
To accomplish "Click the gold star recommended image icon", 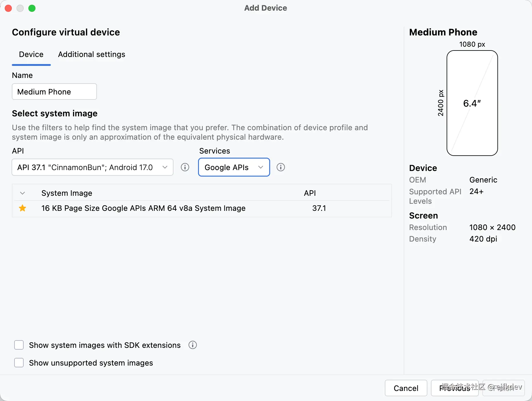I will [x=22, y=208].
